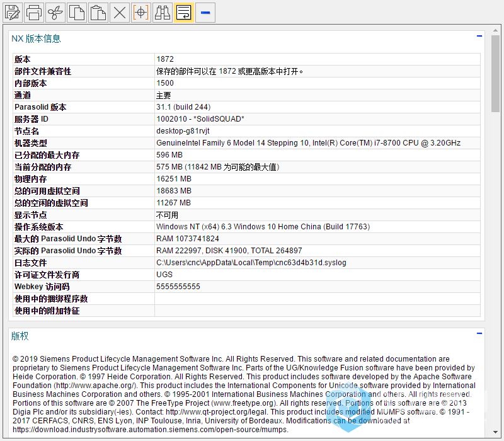Click the orange target bracket icon
504x441 pixels.
tap(140, 13)
